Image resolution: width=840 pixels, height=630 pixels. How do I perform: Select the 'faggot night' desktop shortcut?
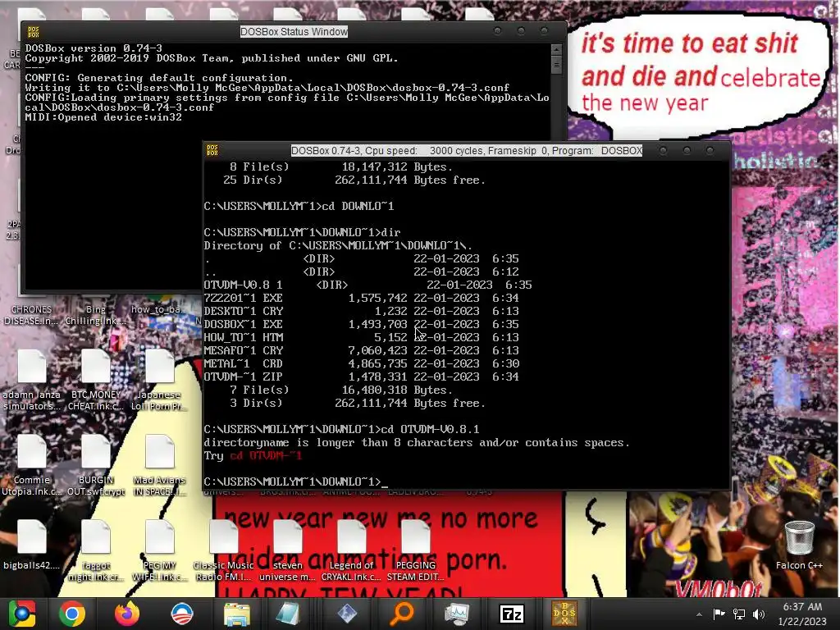96,550
